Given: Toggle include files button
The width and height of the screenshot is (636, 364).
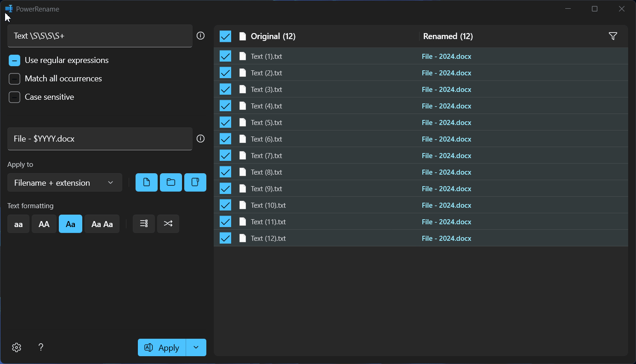Looking at the screenshot, I should click(x=147, y=182).
